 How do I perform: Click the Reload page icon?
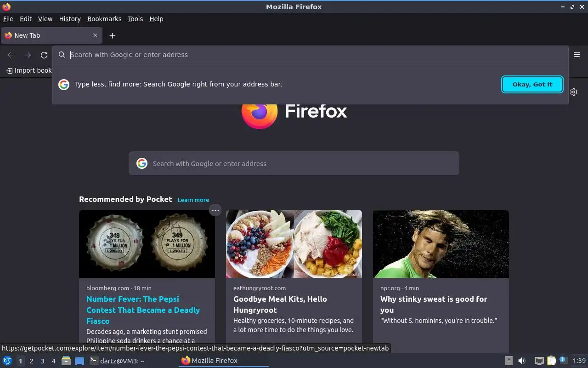point(44,55)
